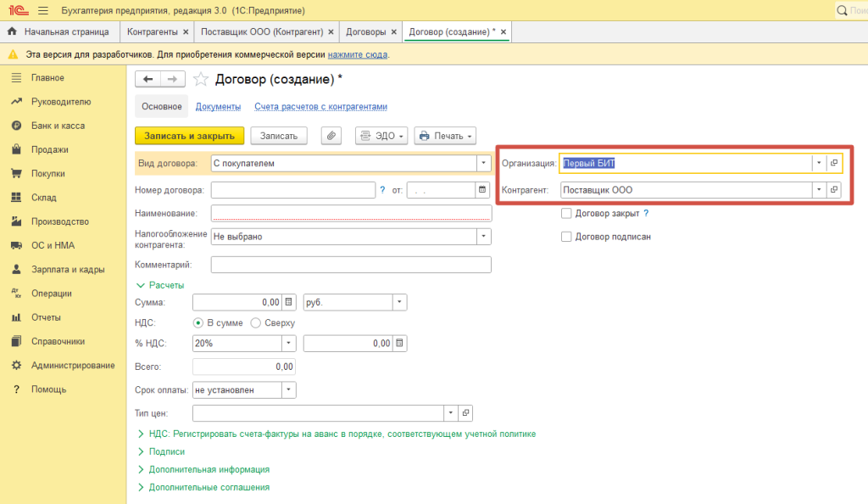
Task: Open the Организация record via open icon
Action: [833, 163]
